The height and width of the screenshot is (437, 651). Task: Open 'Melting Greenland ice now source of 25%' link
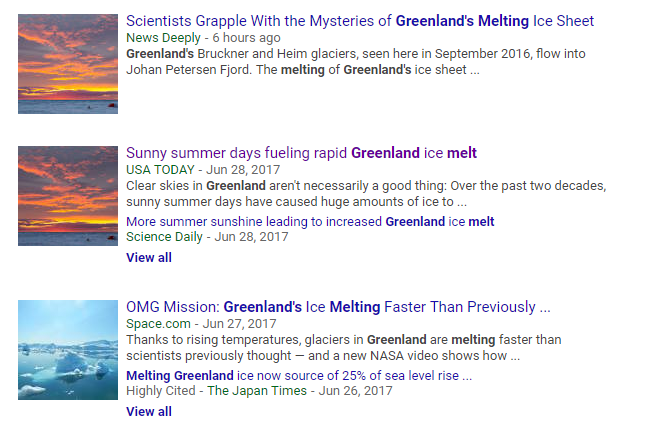point(299,375)
